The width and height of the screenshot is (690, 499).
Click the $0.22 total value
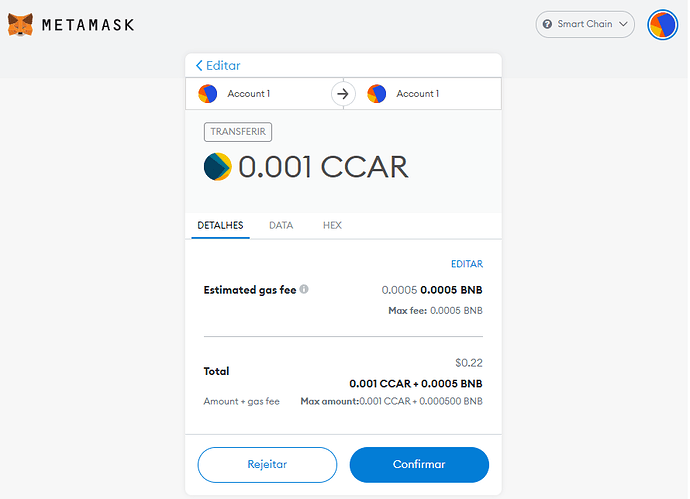468,363
